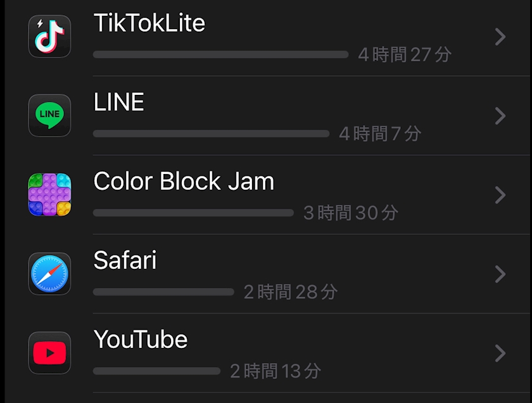Image resolution: width=532 pixels, height=403 pixels.
Task: Open the TikTokLite app name label
Action: tap(149, 23)
